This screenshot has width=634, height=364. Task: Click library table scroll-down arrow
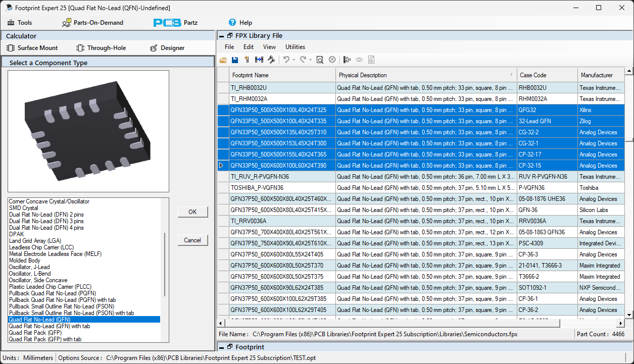629,315
